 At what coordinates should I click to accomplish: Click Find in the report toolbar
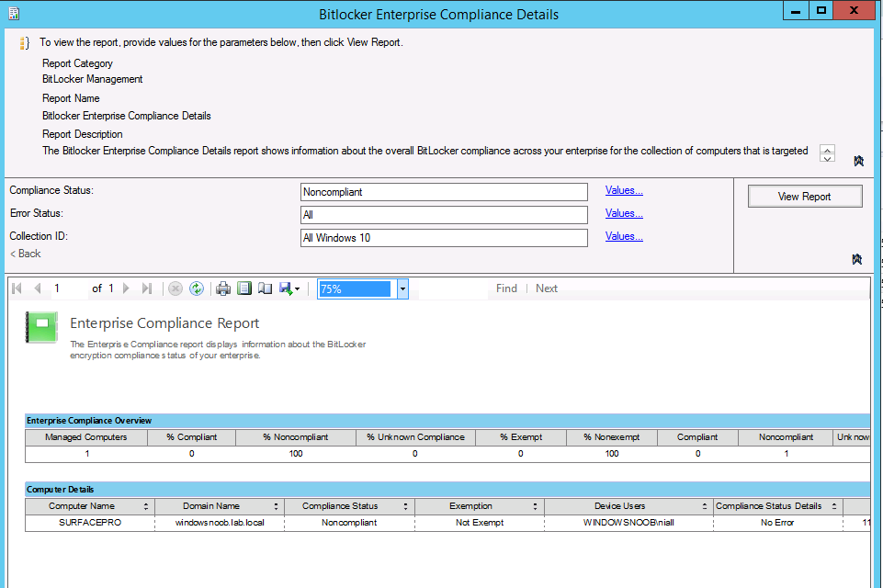(506, 288)
